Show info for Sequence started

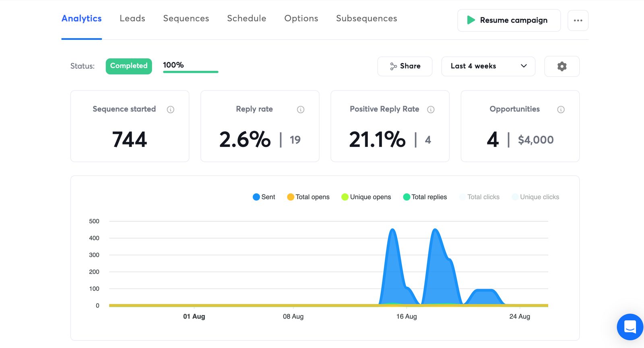point(171,109)
